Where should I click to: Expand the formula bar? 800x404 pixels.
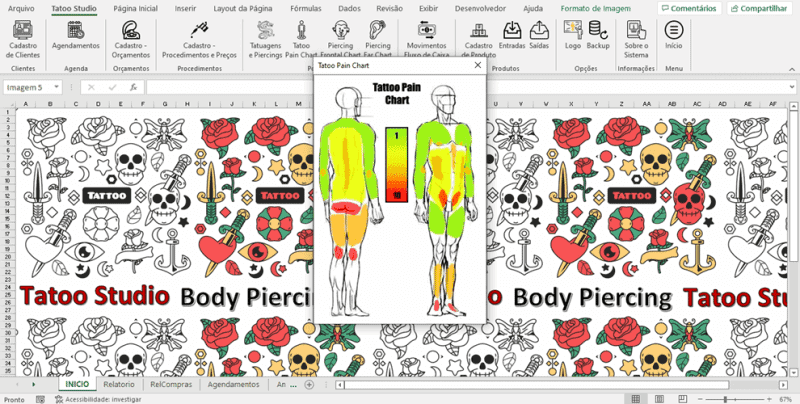791,87
